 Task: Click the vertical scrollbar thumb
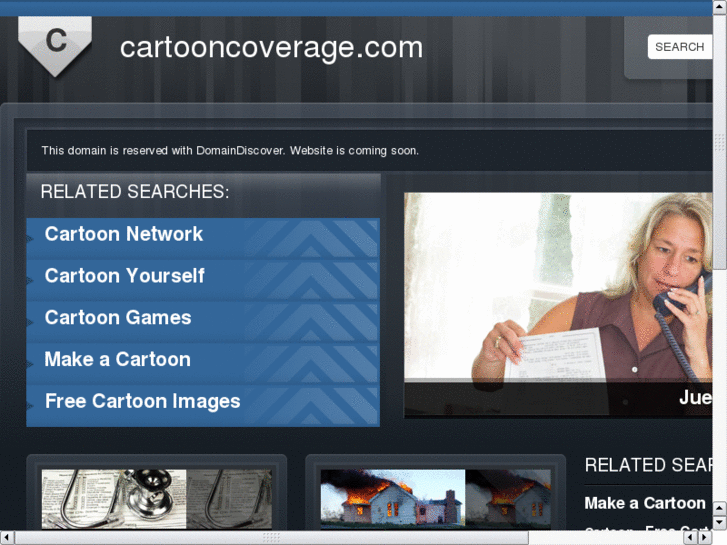point(720,141)
